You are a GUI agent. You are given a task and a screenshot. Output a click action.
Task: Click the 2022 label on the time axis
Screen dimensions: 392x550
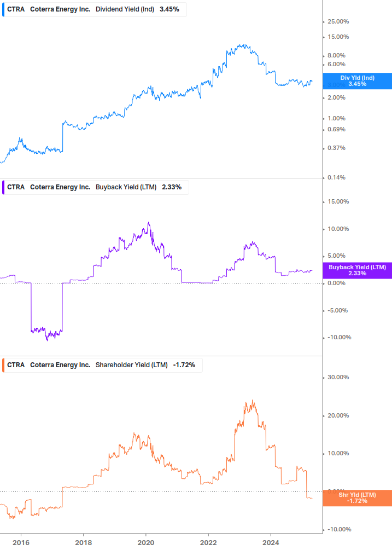tap(208, 543)
